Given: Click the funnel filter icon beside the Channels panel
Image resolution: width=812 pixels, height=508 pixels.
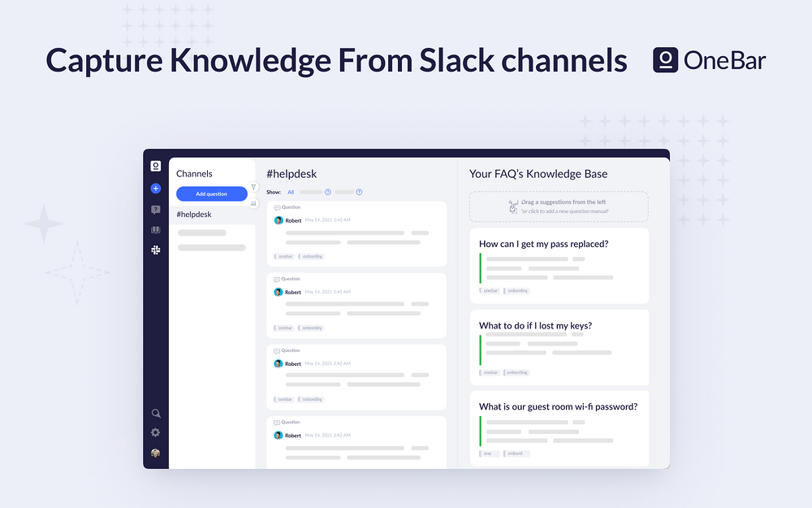Looking at the screenshot, I should 253,187.
